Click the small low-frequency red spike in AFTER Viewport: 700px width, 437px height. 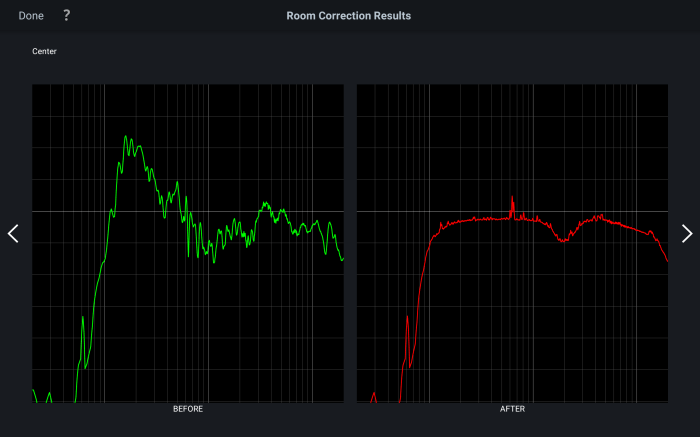click(407, 318)
